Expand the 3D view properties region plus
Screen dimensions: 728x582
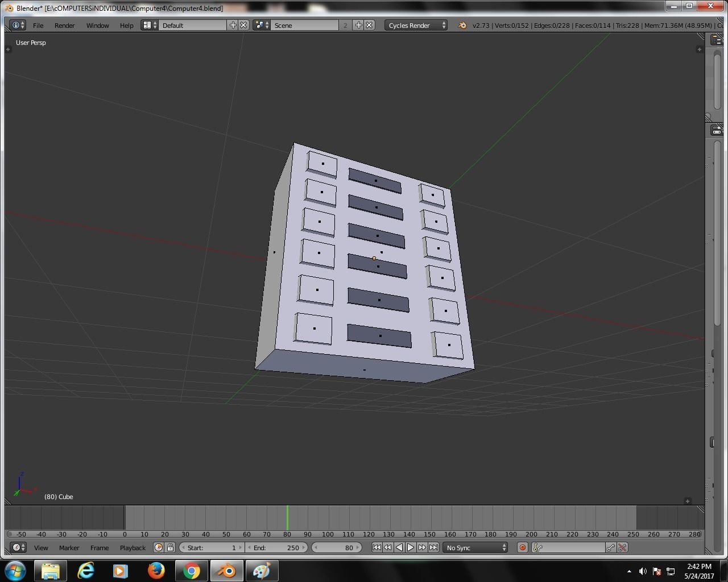click(x=699, y=49)
